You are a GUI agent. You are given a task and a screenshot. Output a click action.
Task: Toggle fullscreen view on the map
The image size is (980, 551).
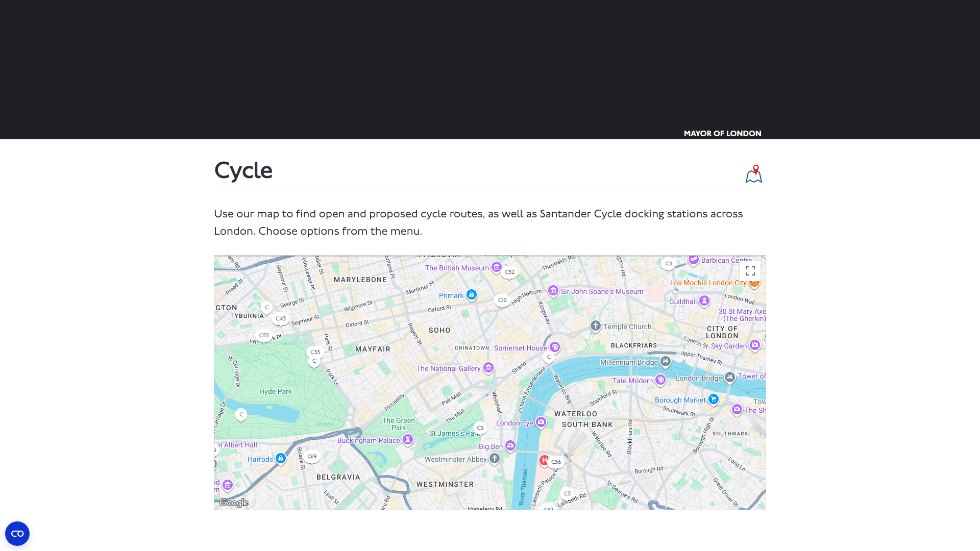tap(750, 271)
